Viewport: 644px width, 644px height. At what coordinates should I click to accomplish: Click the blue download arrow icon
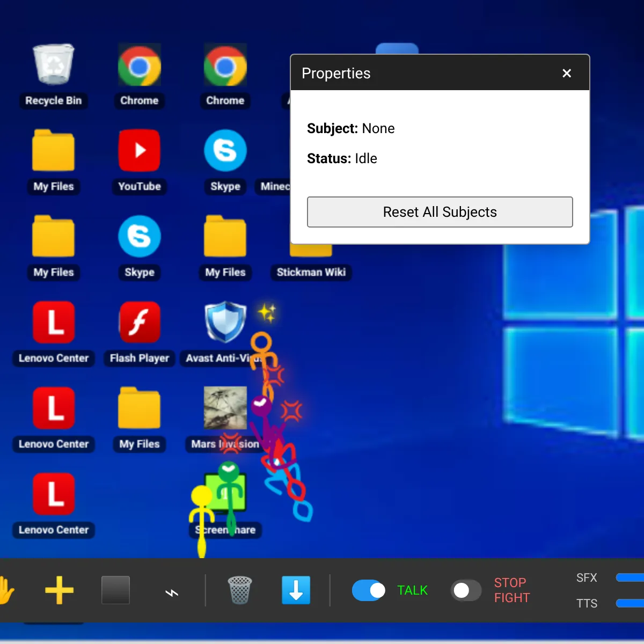(296, 590)
